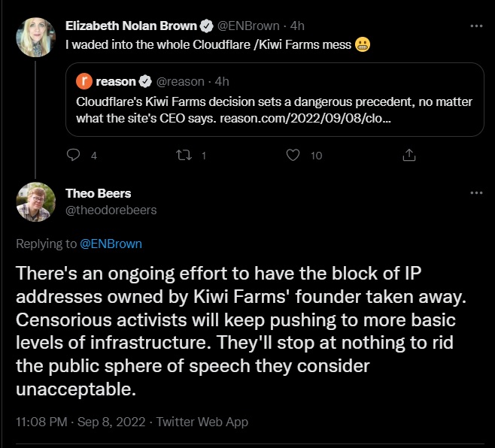The width and height of the screenshot is (495, 448).
Task: Click @ENBrown in Replying to line
Action: pos(111,244)
